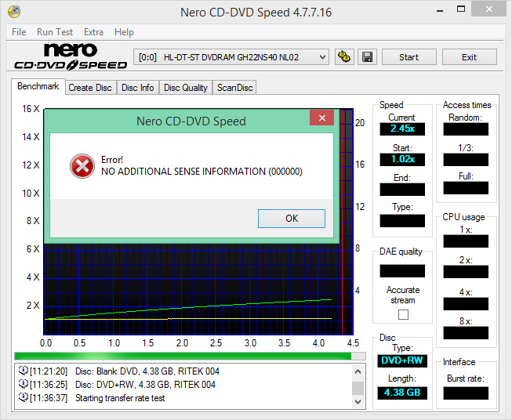The height and width of the screenshot is (420, 512).
Task: Click the Start button
Action: (409, 57)
